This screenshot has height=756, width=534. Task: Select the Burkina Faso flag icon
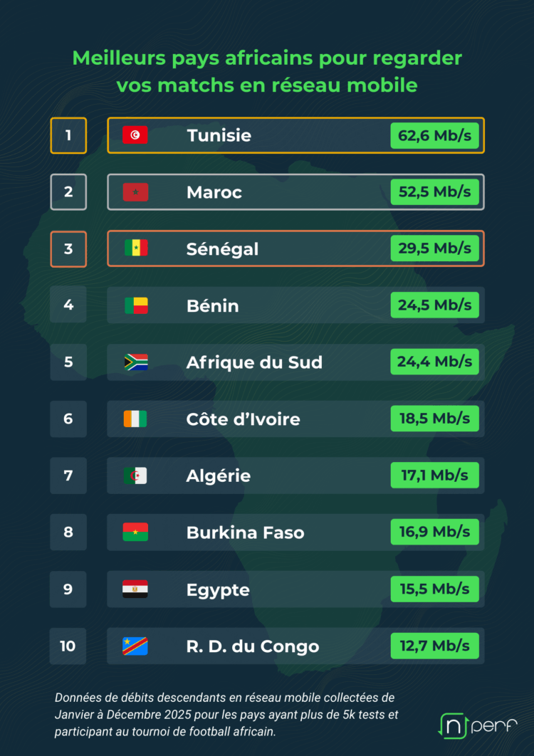135,532
